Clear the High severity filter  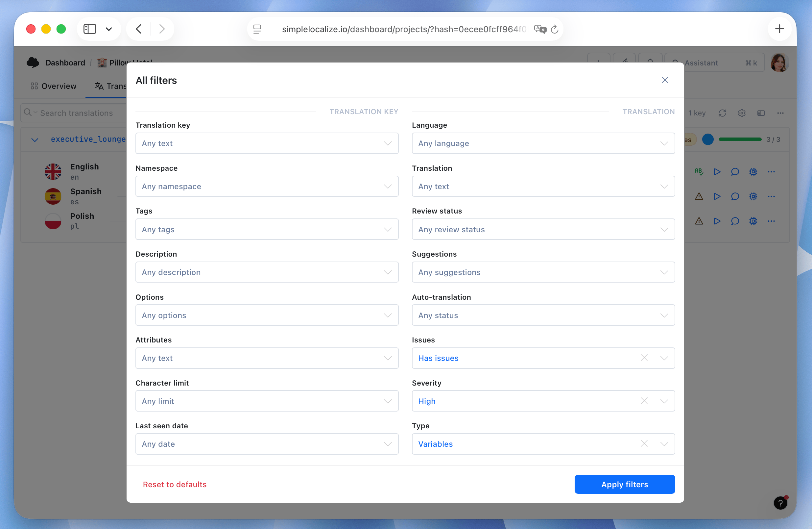pos(644,401)
